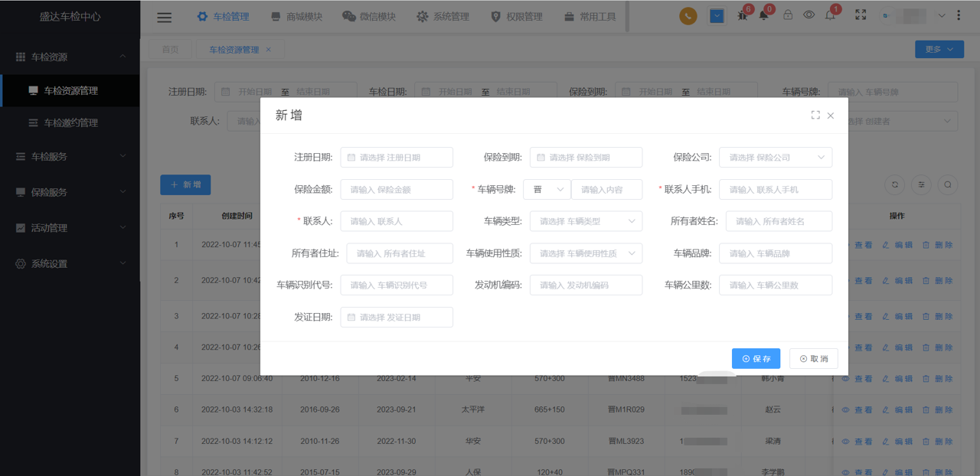Open the 车检邀约管理 sidebar item
The image size is (980, 476).
pos(70,122)
